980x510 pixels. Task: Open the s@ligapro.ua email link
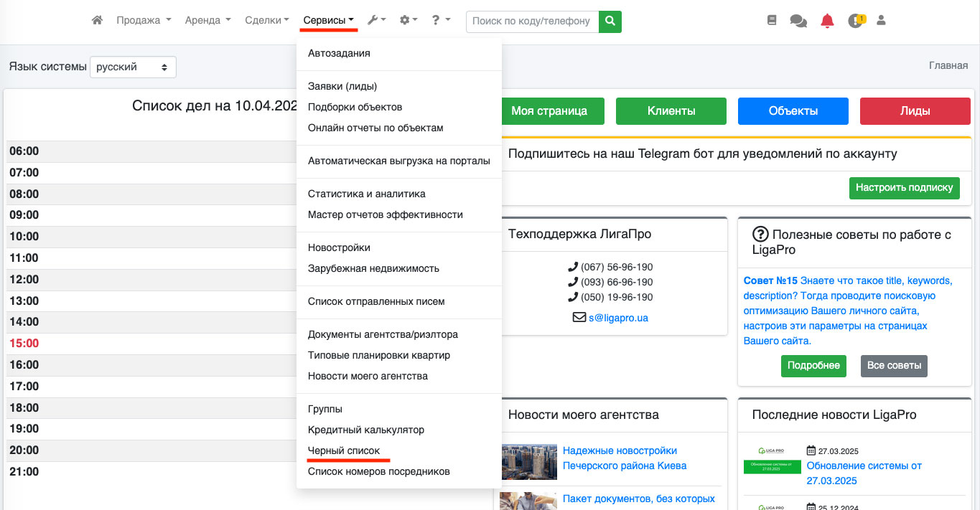pyautogui.click(x=618, y=317)
